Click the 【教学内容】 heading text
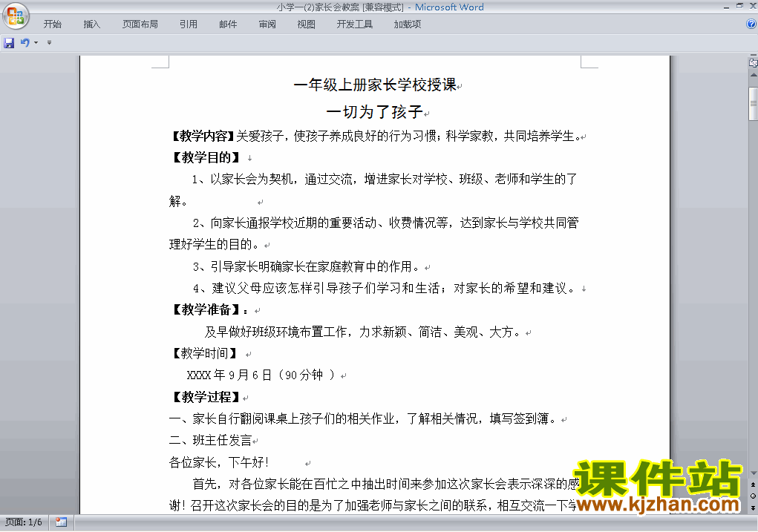The image size is (758, 532). coord(203,137)
